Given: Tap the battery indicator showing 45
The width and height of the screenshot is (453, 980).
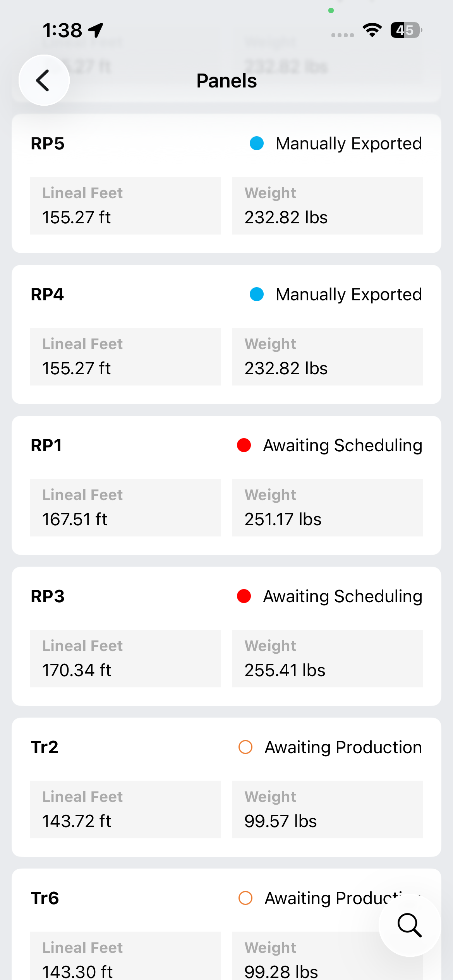Looking at the screenshot, I should point(406,30).
